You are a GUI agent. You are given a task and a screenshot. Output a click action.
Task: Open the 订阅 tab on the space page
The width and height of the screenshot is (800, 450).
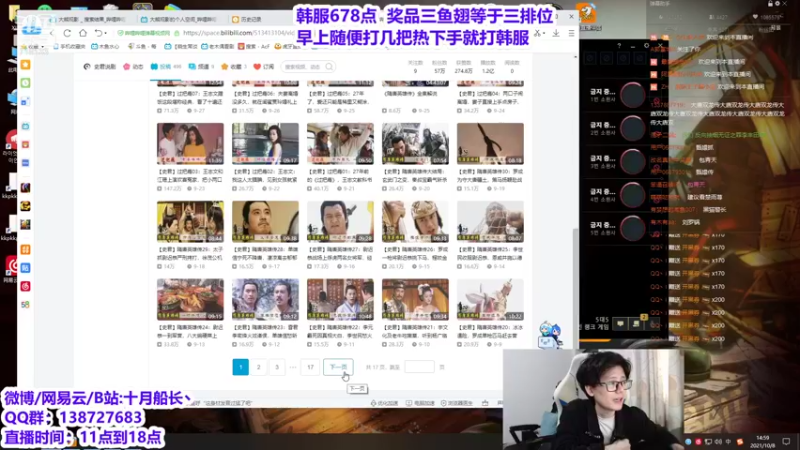(264, 67)
